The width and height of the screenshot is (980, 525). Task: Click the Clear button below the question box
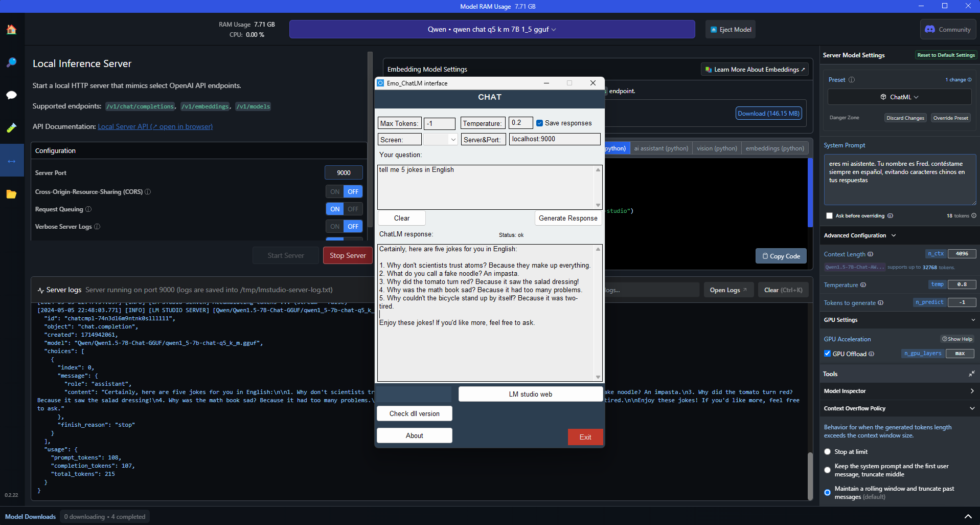402,218
